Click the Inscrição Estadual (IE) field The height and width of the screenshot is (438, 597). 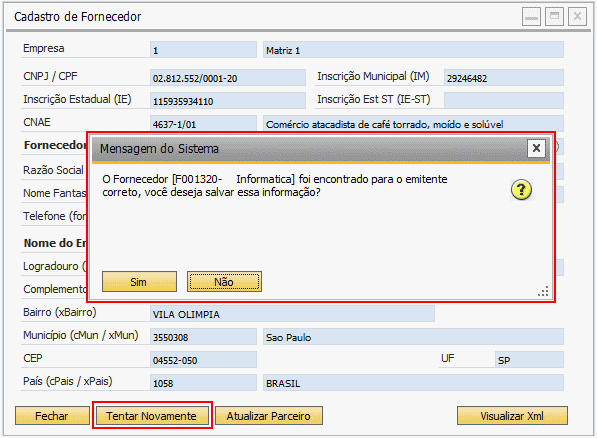click(228, 101)
